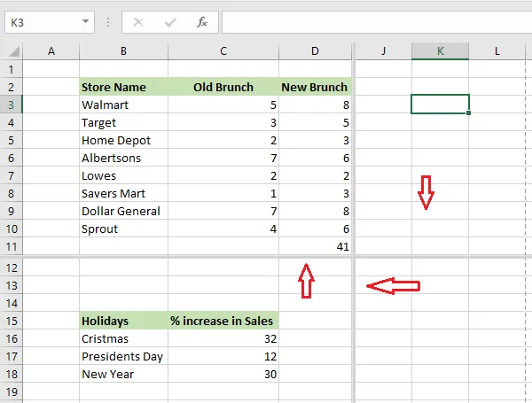Click the Name Box showing K3
This screenshot has height=403, width=532.
(50, 22)
